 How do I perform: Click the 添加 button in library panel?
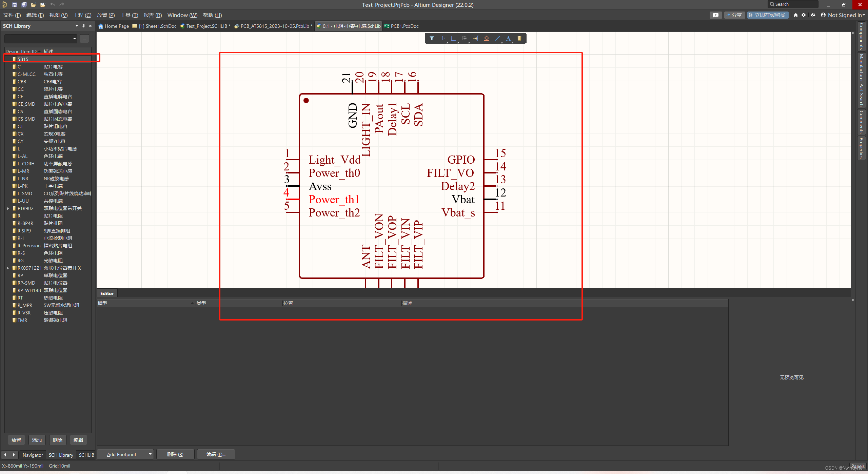(x=37, y=440)
